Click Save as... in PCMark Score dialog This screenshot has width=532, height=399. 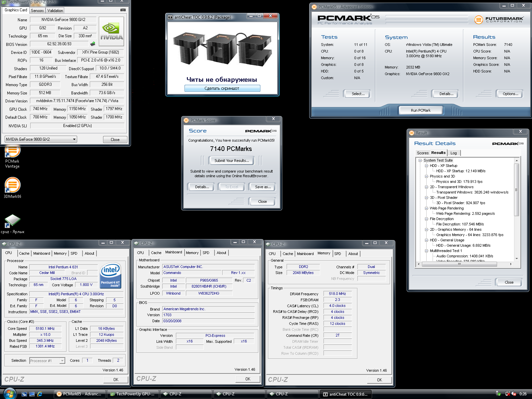(263, 187)
